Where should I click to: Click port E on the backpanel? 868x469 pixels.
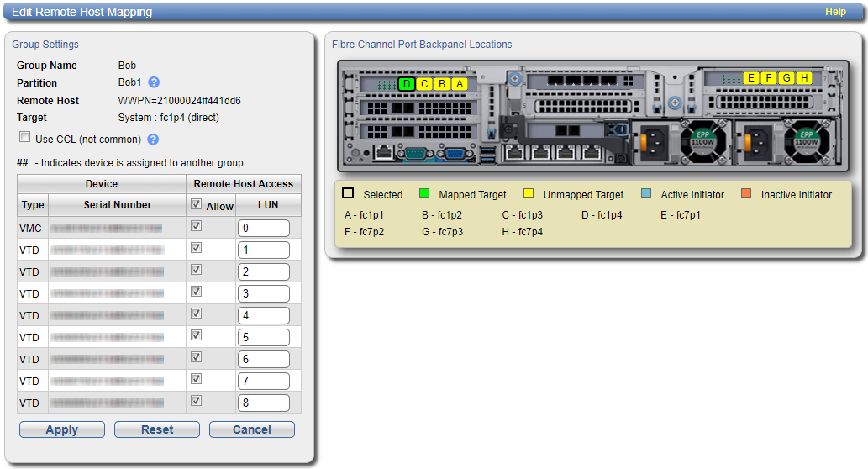click(x=750, y=78)
